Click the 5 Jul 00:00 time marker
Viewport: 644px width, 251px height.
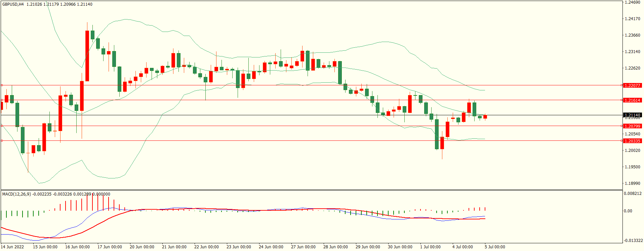pyautogui.click(x=495, y=247)
